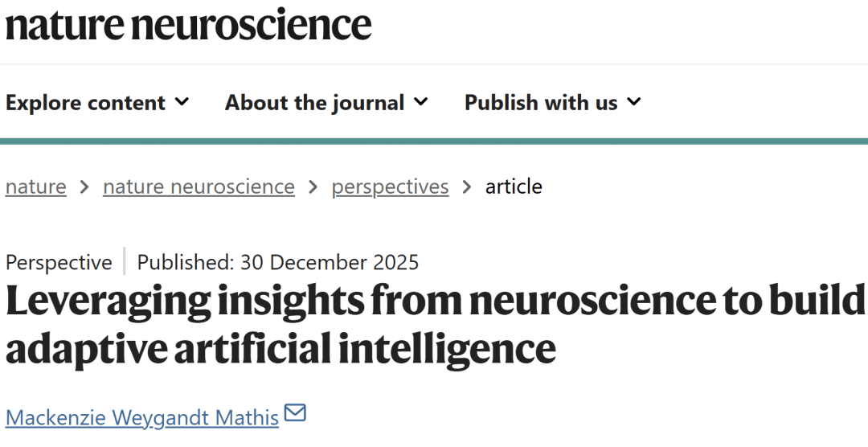Screen dimensions: 868x447
Task: Navigate to the perspectives breadcrumb link
Action: coord(391,187)
